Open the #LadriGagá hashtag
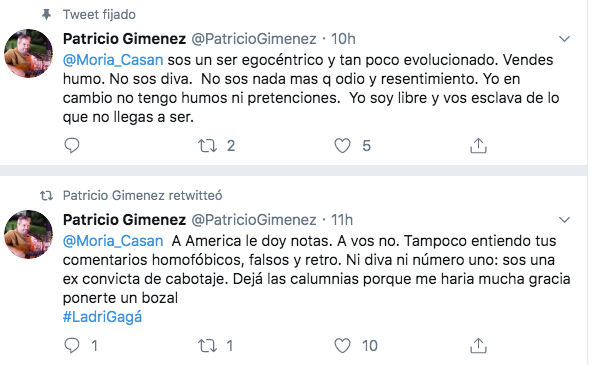Screen dimensions: 592x365 click(x=102, y=317)
